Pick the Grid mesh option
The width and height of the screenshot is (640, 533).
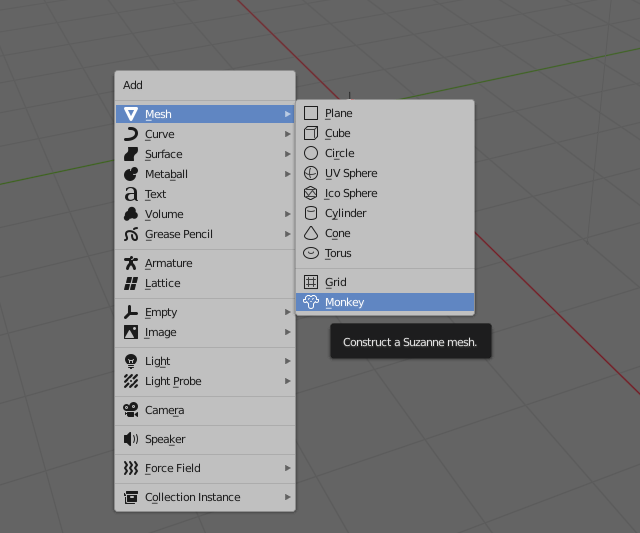335,282
